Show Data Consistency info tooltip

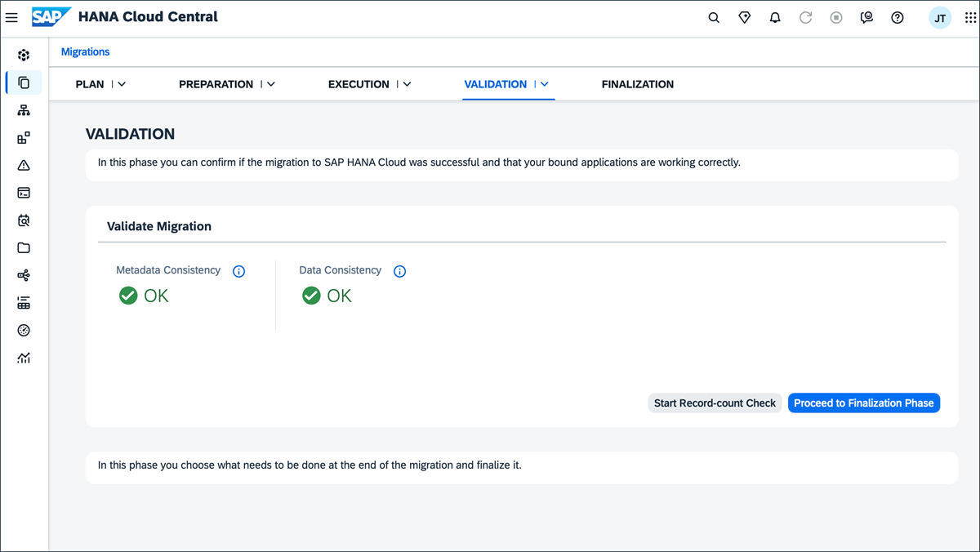tap(399, 271)
